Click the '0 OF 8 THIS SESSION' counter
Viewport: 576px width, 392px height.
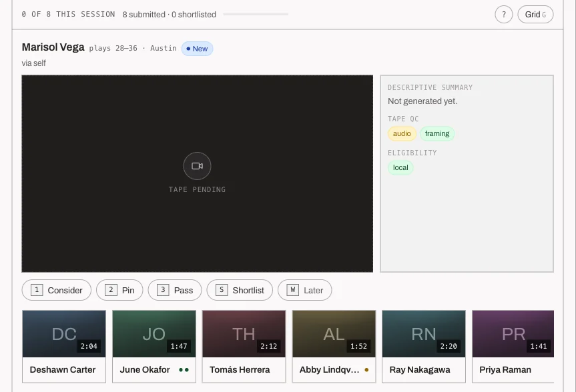68,14
